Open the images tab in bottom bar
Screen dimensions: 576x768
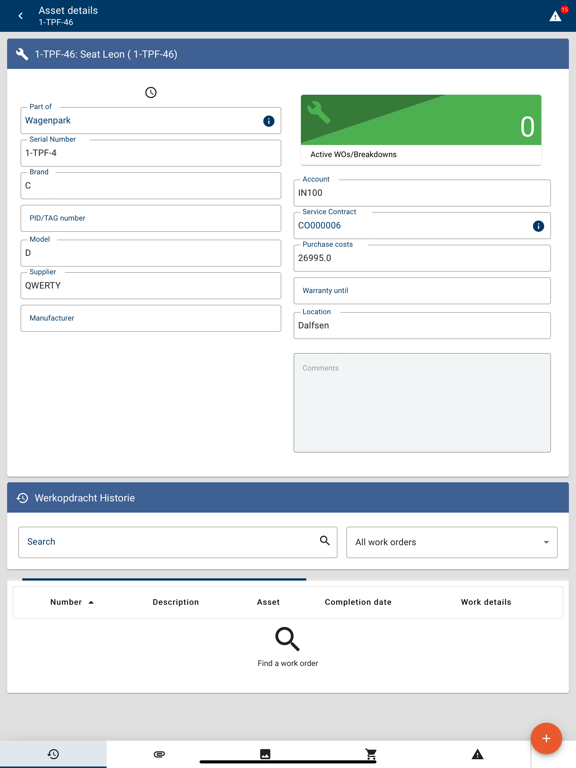(x=265, y=754)
